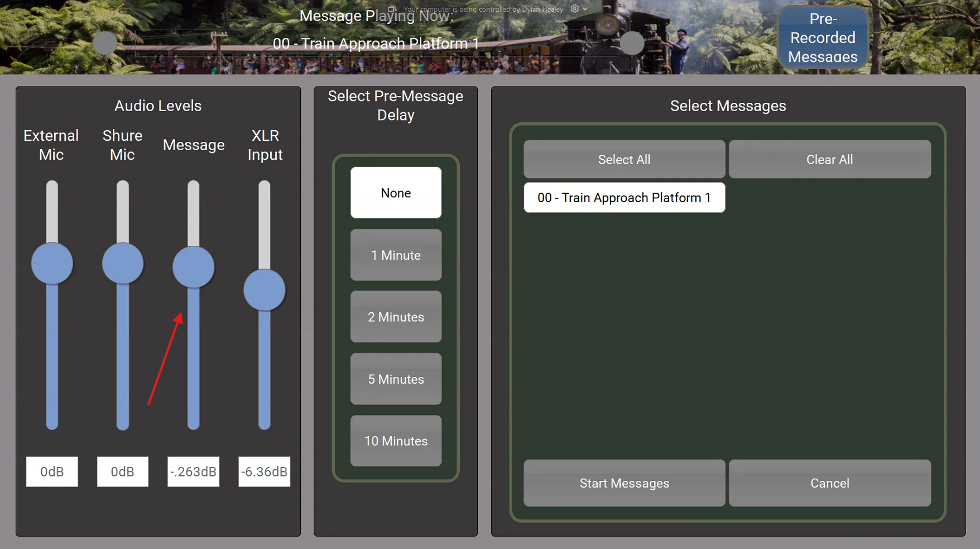The height and width of the screenshot is (549, 980).
Task: Click Message -.263dB value field
Action: click(x=193, y=472)
